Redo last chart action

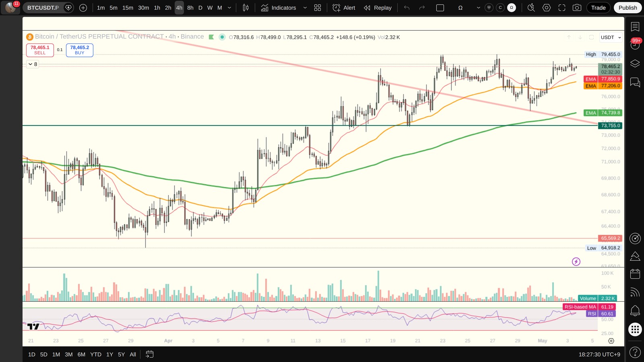click(x=422, y=8)
